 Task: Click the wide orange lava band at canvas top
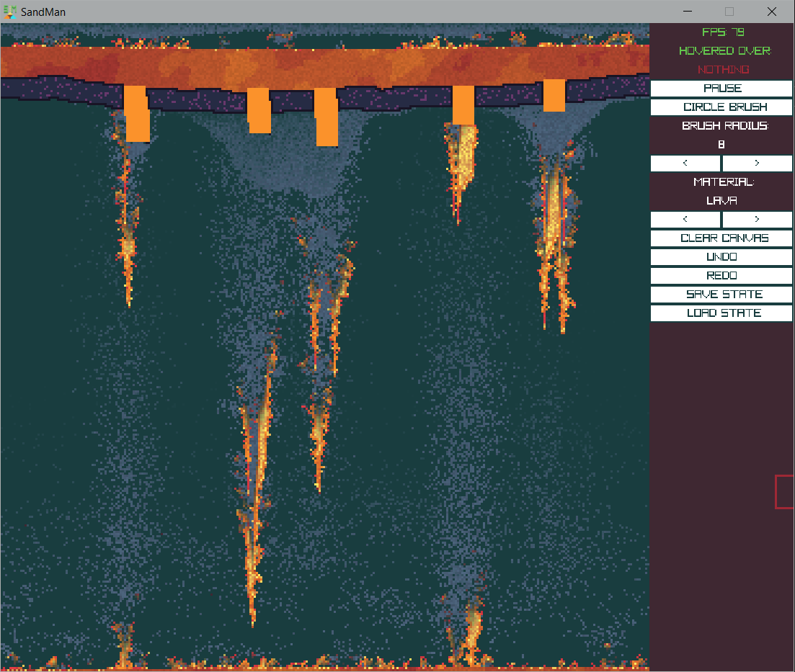point(324,65)
